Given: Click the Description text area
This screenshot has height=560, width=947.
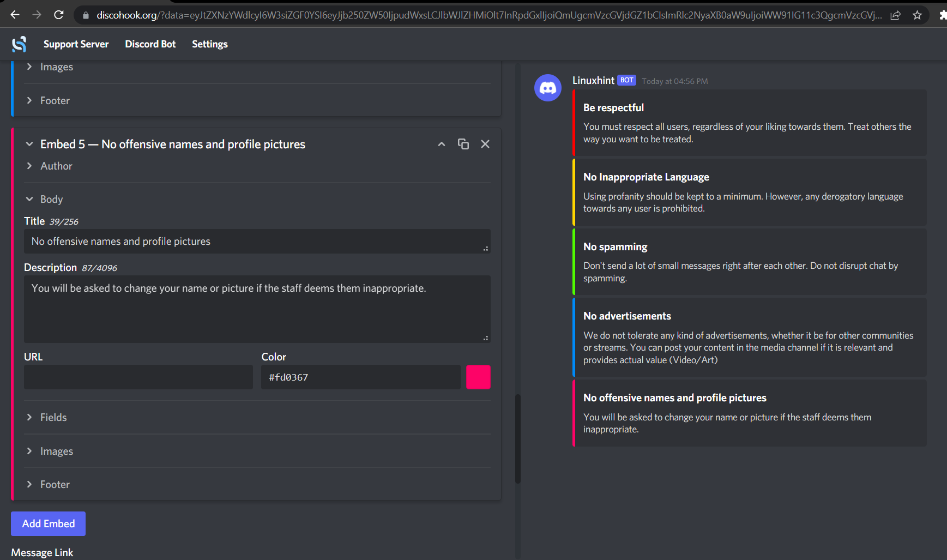Looking at the screenshot, I should click(257, 309).
